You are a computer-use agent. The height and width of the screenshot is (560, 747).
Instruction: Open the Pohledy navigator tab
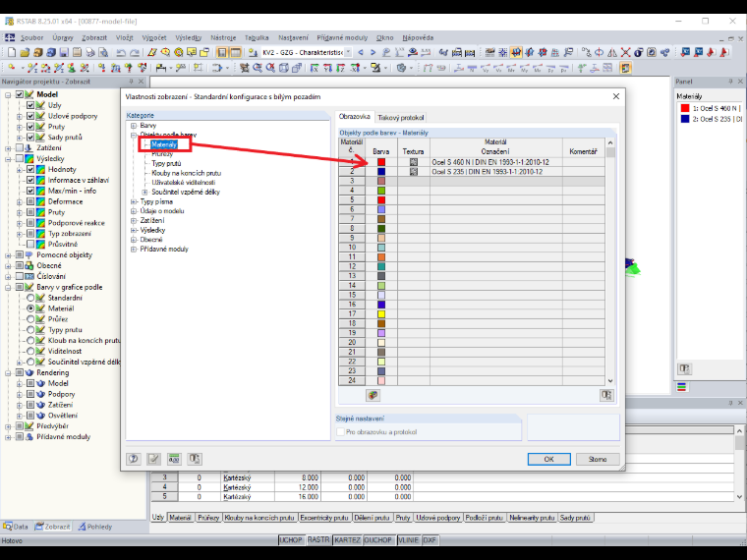(94, 527)
